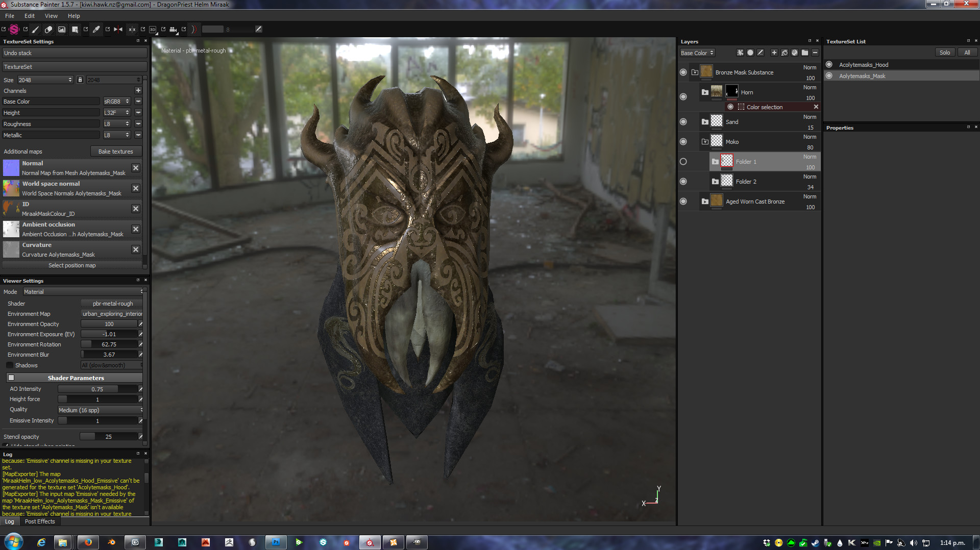Adjust the Environment Rotation slider
980x550 pixels.
(109, 344)
